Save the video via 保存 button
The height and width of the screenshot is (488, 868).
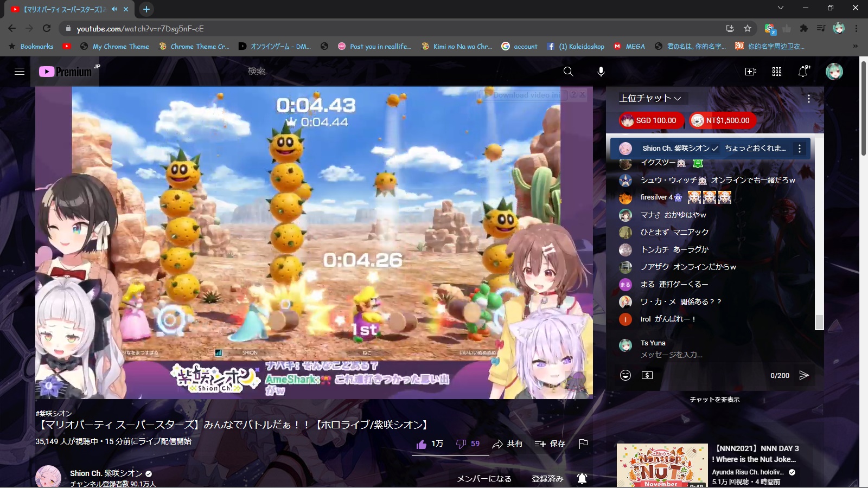point(550,444)
